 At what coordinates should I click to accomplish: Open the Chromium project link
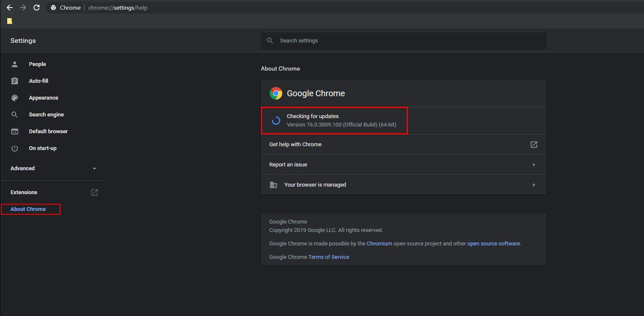[x=379, y=244]
